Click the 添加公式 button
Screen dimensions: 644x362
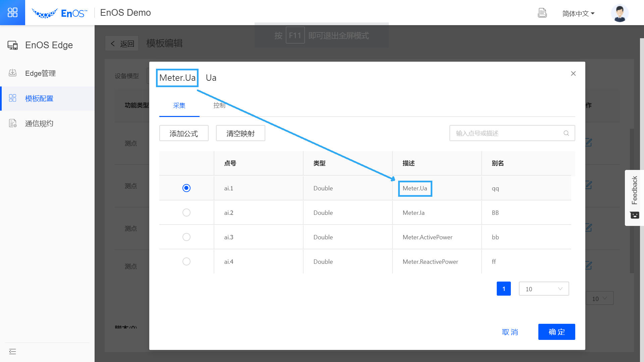184,133
